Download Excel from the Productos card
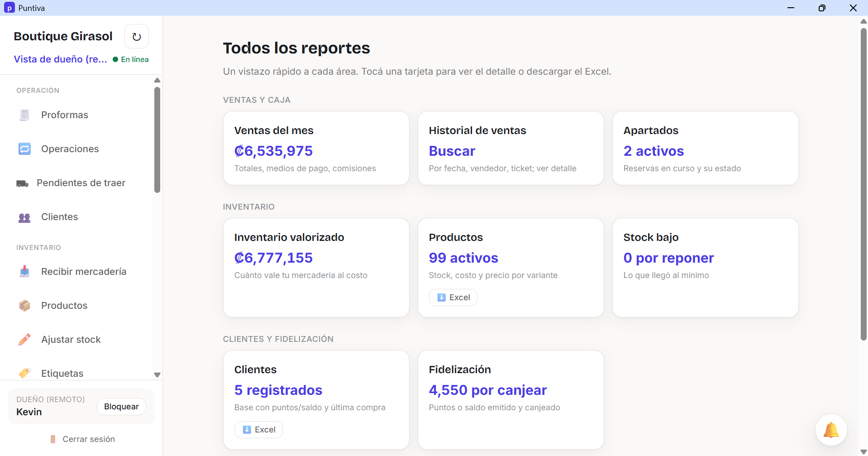This screenshot has height=456, width=868. (453, 298)
